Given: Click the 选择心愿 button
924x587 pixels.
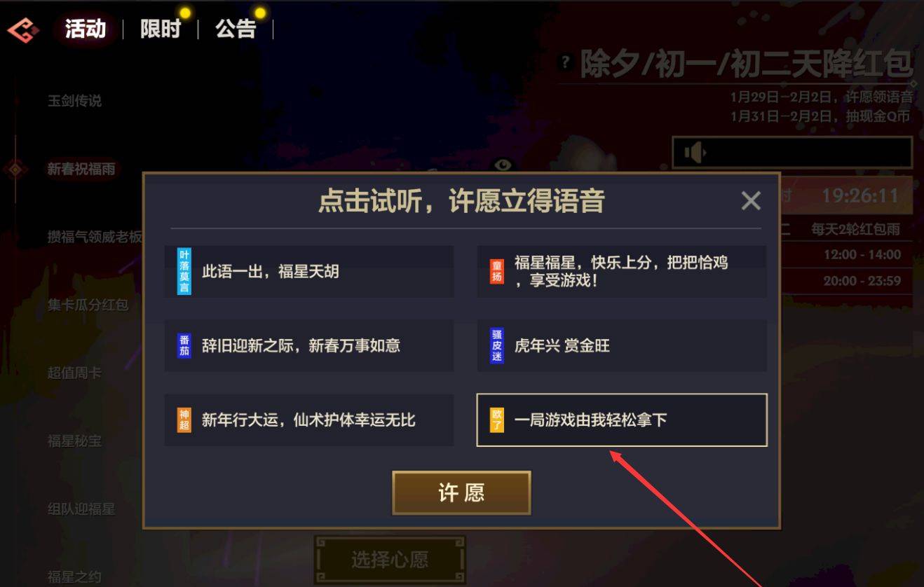Looking at the screenshot, I should coord(389,560).
